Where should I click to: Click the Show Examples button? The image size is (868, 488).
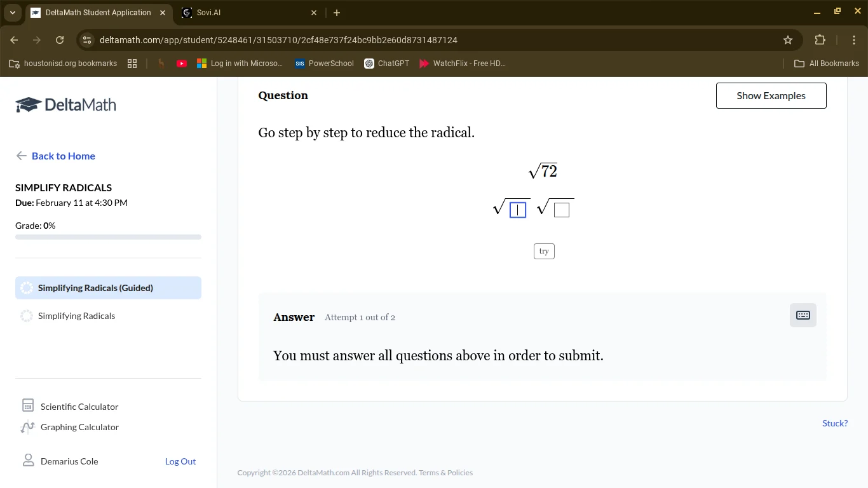[x=771, y=95]
